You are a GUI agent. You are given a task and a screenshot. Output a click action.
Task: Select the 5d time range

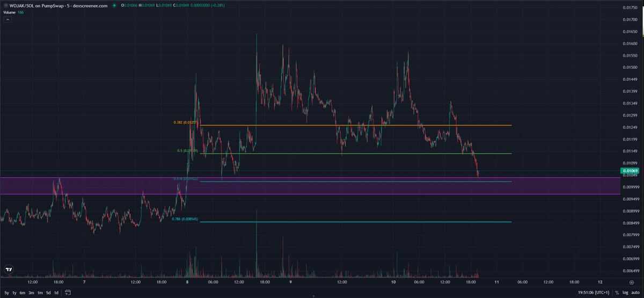coord(48,293)
